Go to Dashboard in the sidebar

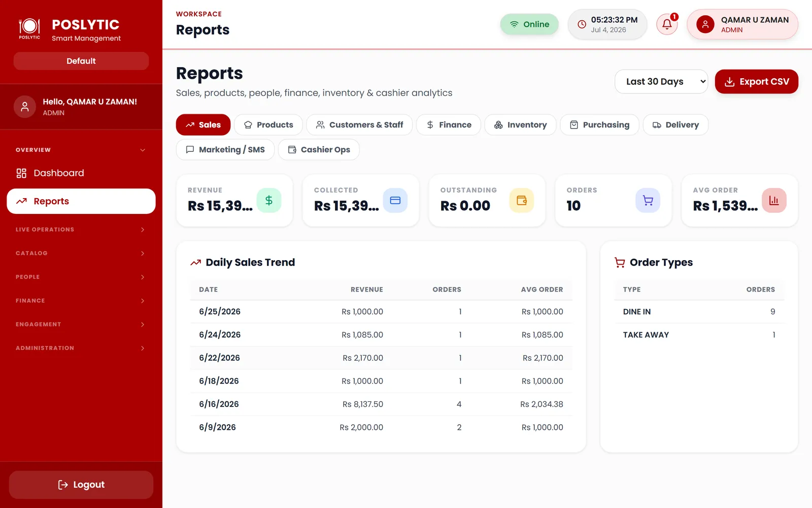pos(81,173)
